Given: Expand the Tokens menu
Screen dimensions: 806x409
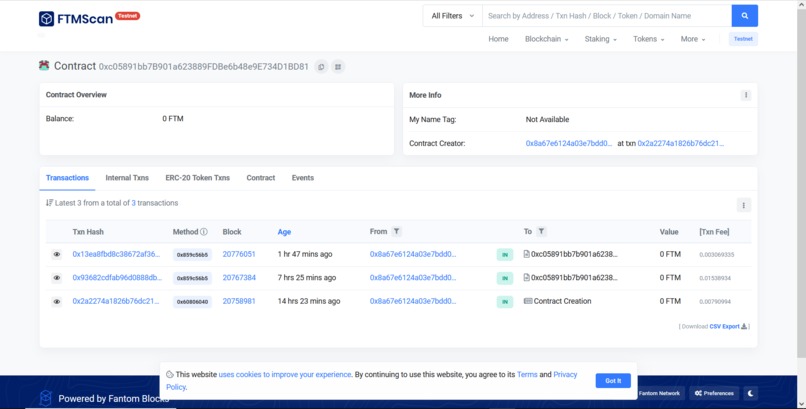Looking at the screenshot, I should coord(649,39).
